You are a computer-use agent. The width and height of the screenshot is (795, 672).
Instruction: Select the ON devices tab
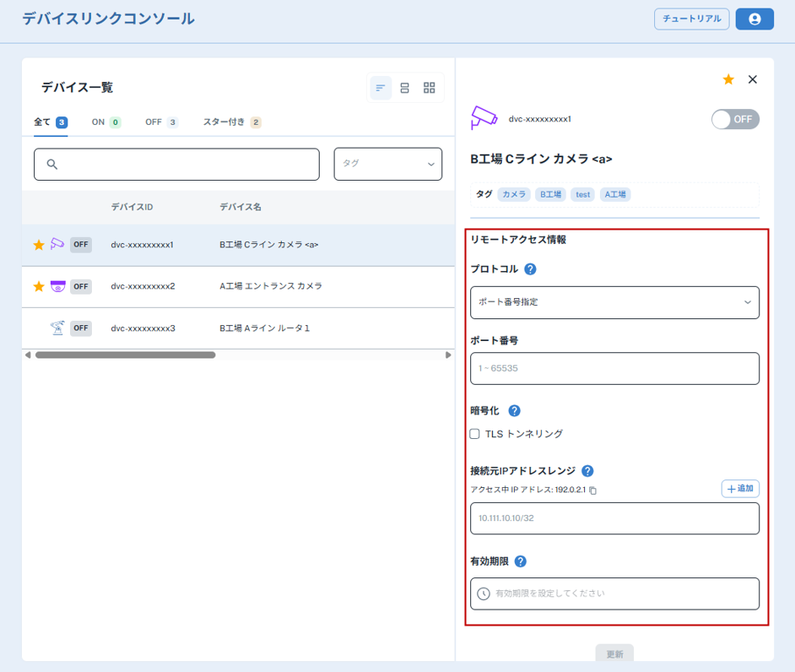(105, 122)
